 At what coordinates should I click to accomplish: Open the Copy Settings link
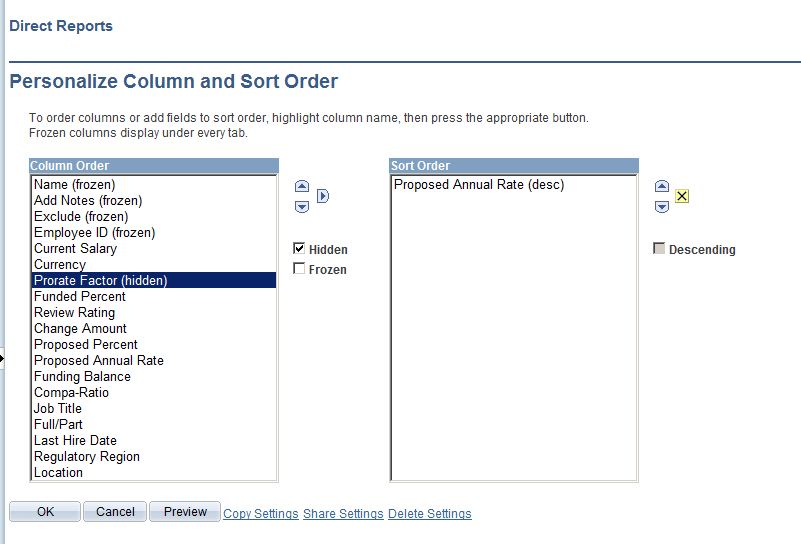261,514
